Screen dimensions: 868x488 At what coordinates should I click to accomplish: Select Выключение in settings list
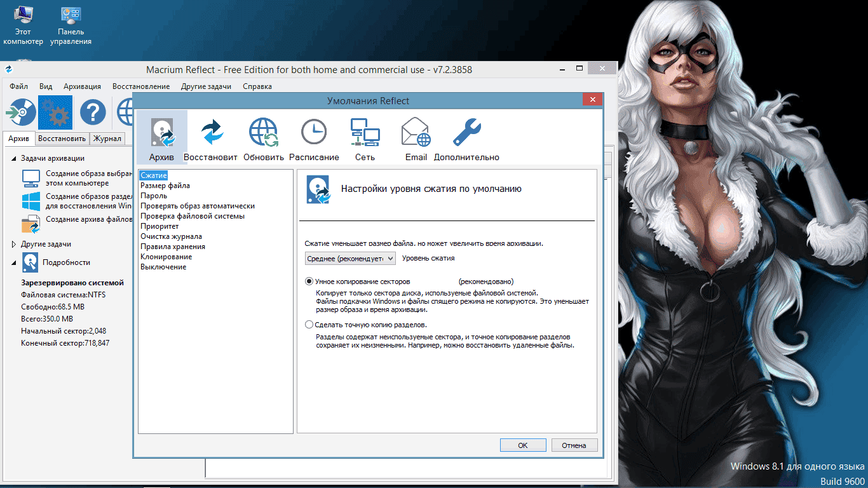[163, 267]
